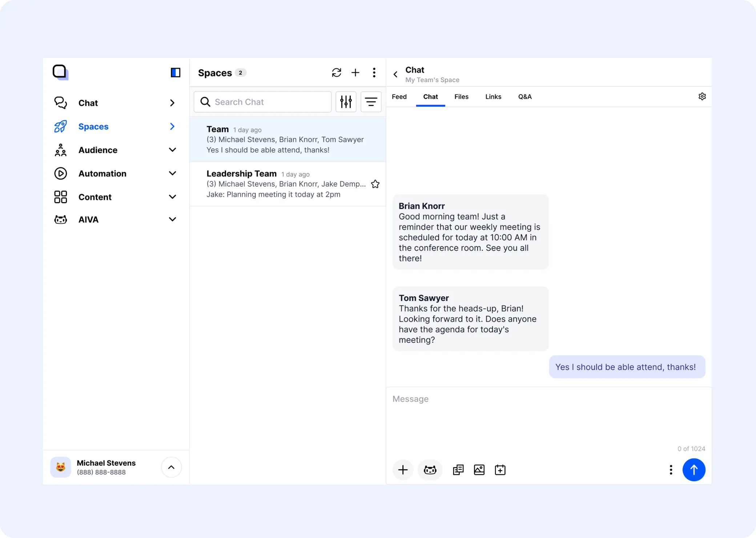Insert a template in message toolbar
This screenshot has height=538, width=756.
pos(458,470)
